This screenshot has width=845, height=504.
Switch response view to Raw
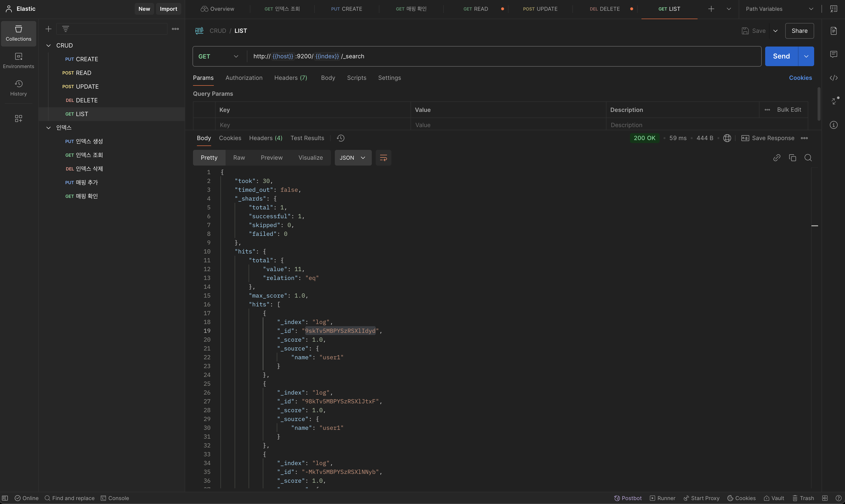point(239,157)
